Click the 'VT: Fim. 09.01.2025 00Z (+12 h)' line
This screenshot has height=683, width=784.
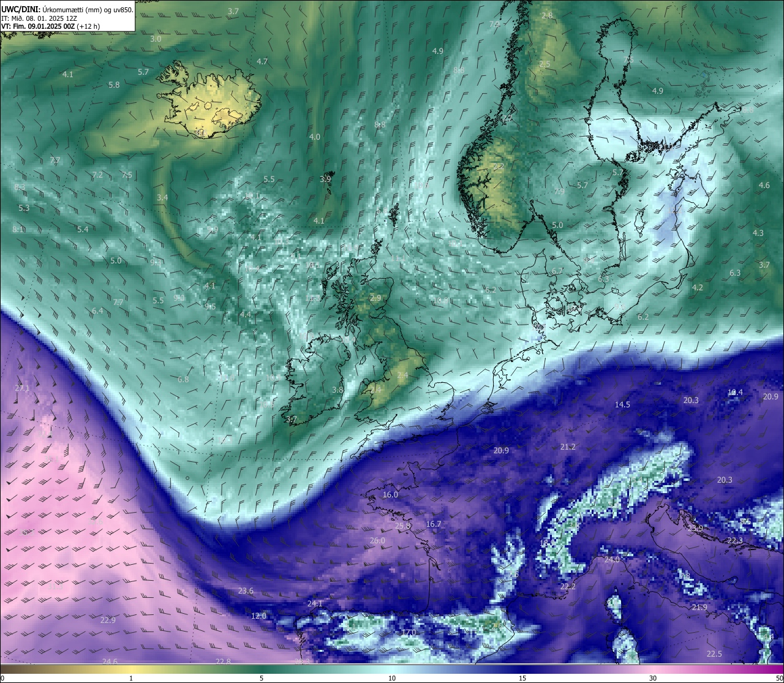pyautogui.click(x=51, y=26)
